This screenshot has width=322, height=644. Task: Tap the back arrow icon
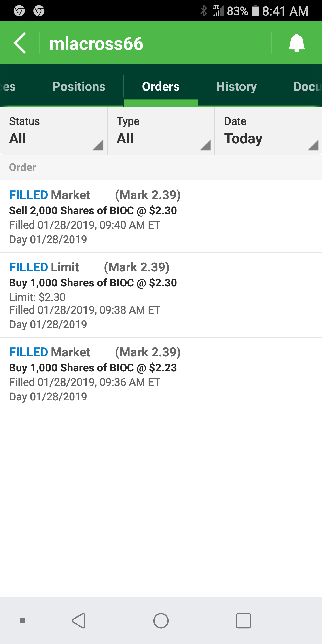(x=20, y=43)
